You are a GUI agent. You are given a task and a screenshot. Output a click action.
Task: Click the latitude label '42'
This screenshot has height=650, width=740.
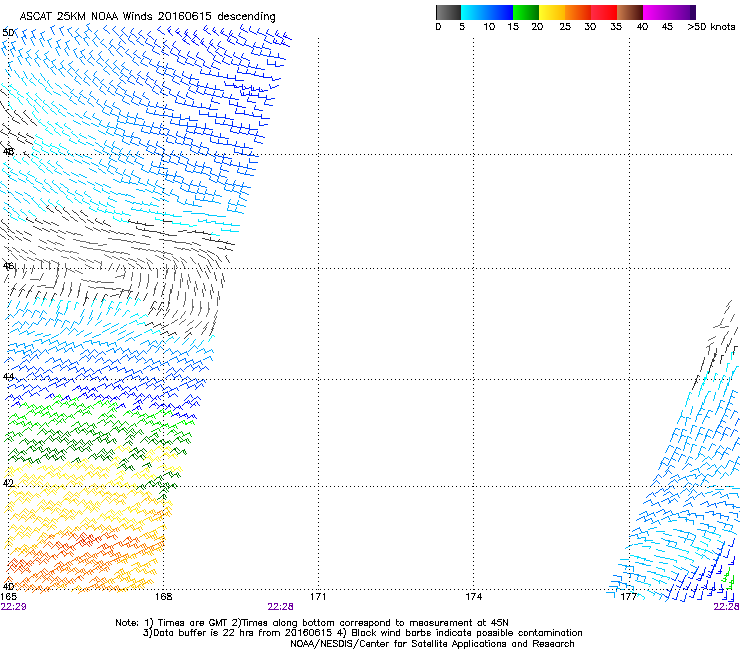pos(8,483)
